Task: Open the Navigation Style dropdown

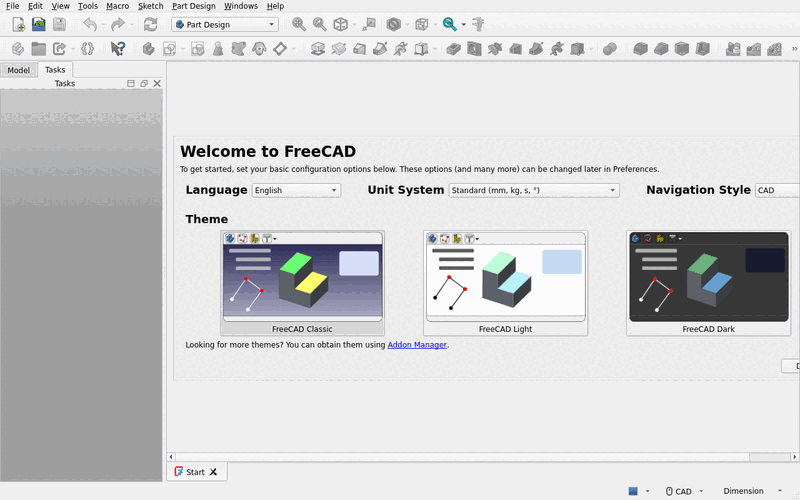Action: coord(778,190)
